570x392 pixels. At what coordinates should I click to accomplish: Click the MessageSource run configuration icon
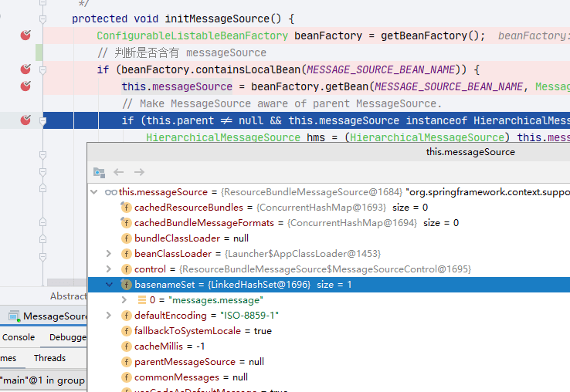point(14,316)
